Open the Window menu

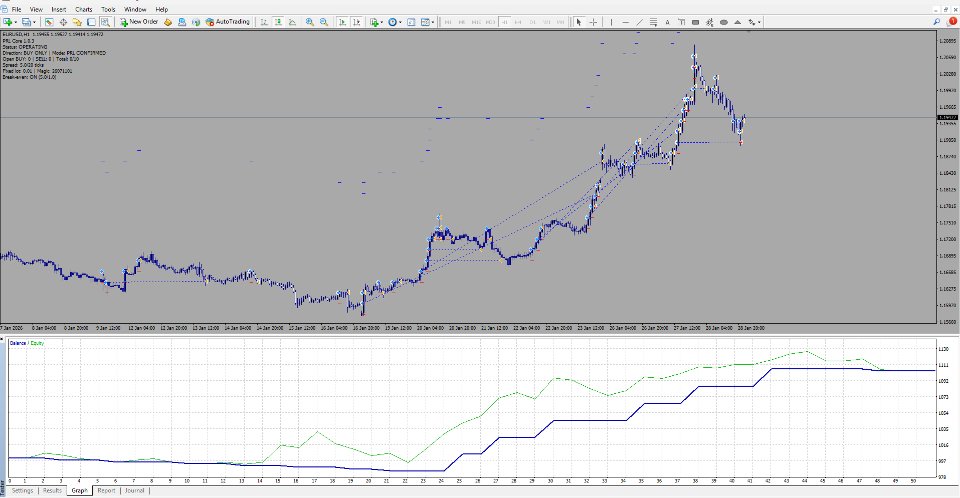(135, 9)
